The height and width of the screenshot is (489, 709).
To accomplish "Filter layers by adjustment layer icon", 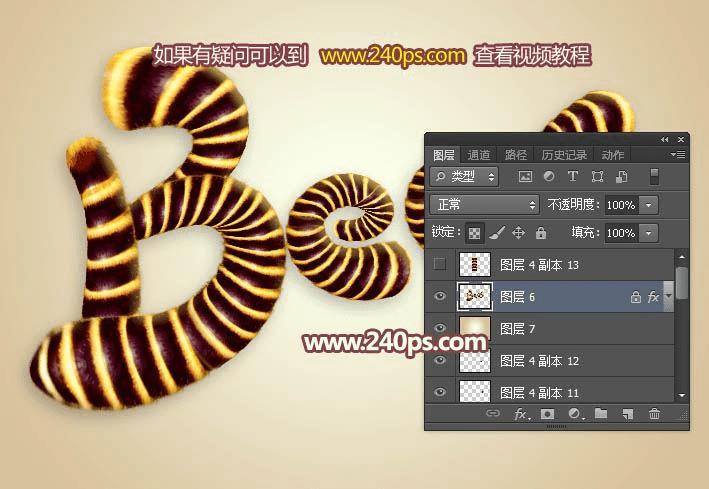I will point(549,176).
